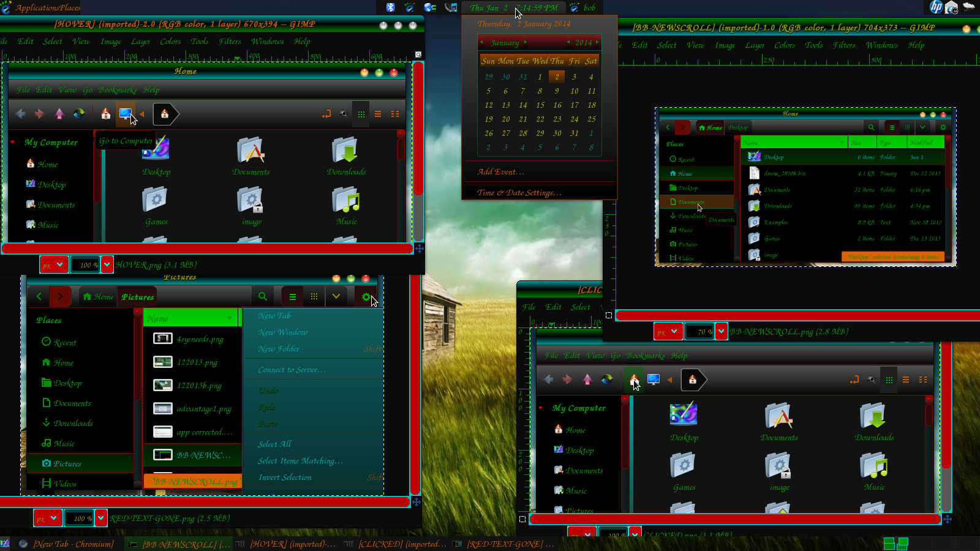Click red horizontal scrollbar in CLICKED window
This screenshot has height=551, width=980.
click(x=735, y=519)
